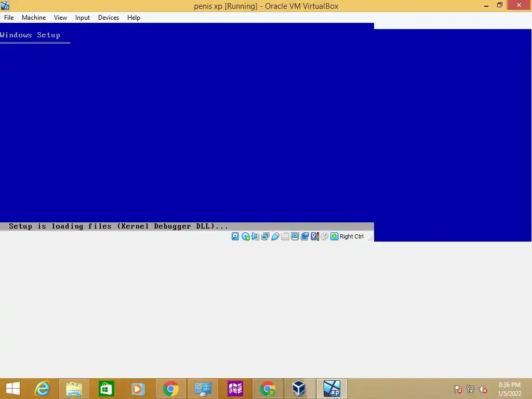Open the Windows Start button
This screenshot has width=532, height=399.
click(x=13, y=389)
